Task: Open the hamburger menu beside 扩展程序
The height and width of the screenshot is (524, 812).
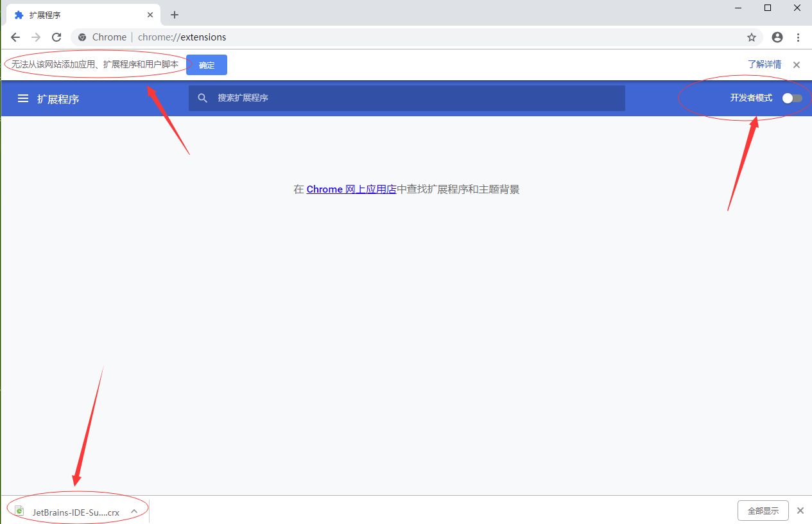Action: click(23, 98)
